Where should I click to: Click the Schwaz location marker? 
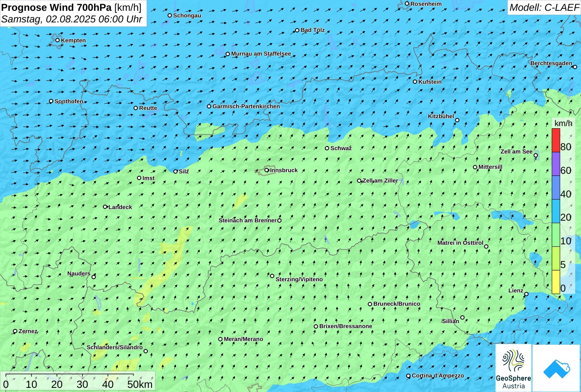pyautogui.click(x=327, y=148)
